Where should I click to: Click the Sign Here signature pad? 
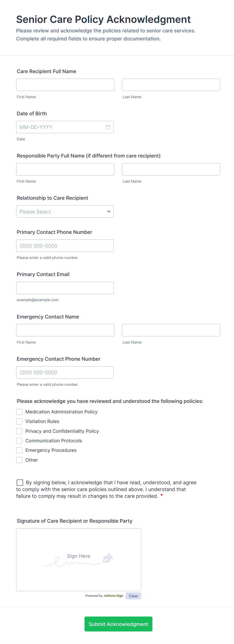pos(79,560)
